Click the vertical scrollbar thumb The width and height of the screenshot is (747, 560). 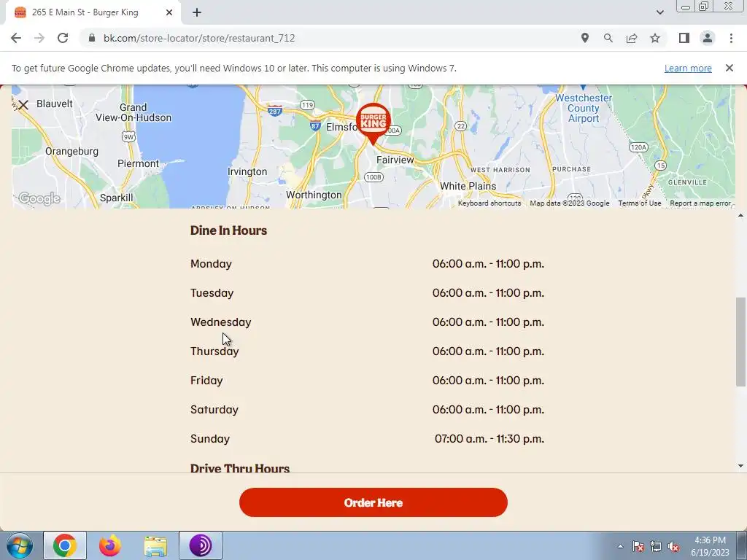(740, 341)
